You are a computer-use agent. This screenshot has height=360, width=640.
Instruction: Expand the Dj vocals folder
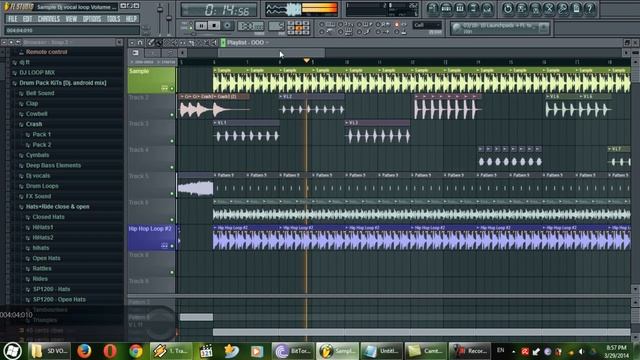point(38,176)
